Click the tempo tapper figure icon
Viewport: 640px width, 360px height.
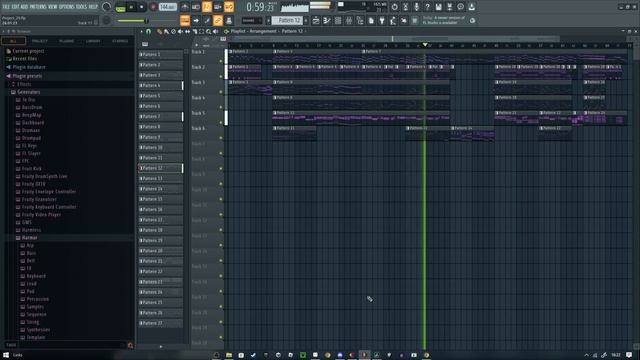[393, 20]
